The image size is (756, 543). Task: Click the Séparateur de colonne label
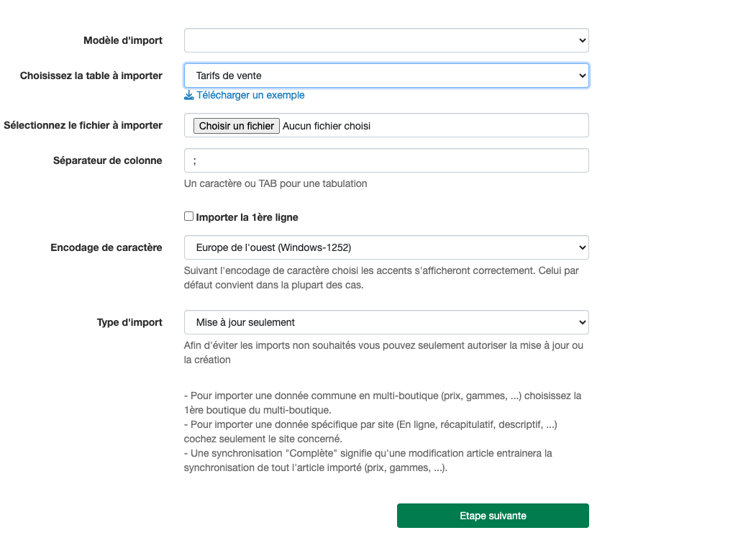tap(107, 160)
